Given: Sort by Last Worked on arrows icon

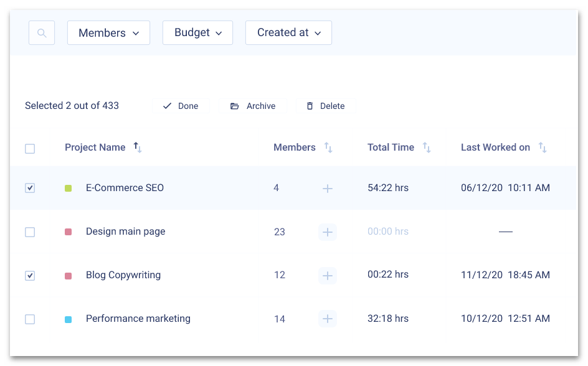Looking at the screenshot, I should point(543,148).
